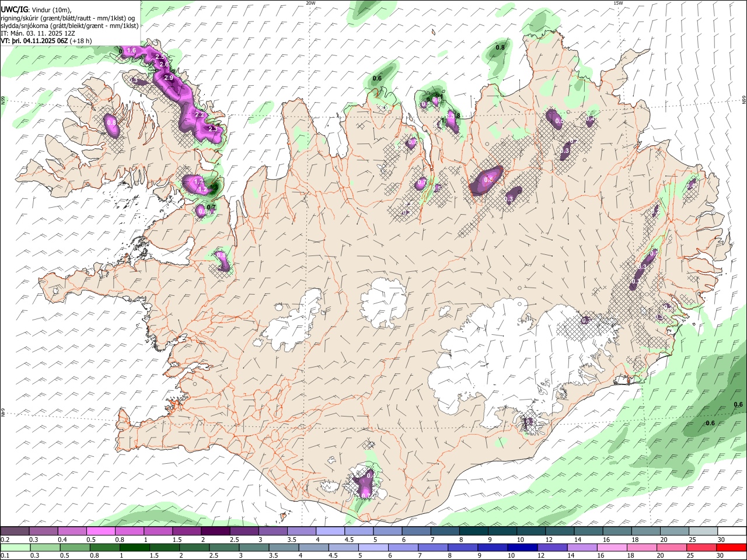Click the 2.2 snowfall value label

pyautogui.click(x=199, y=115)
